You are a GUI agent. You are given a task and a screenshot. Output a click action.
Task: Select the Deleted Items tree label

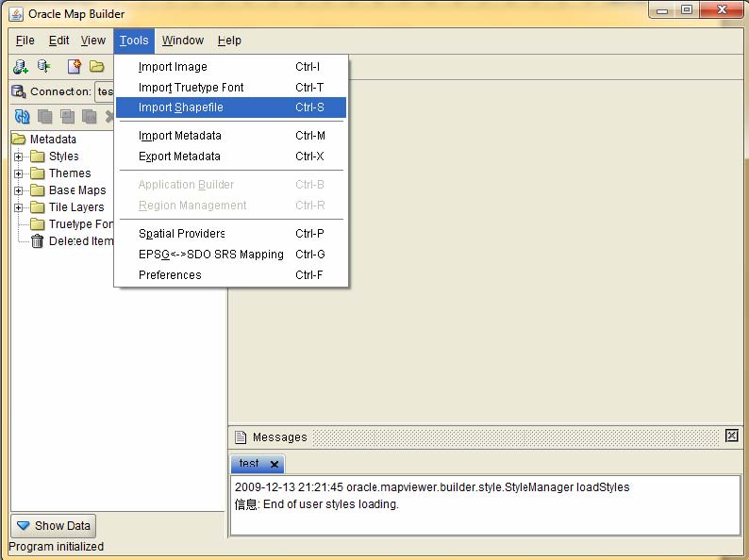[81, 241]
